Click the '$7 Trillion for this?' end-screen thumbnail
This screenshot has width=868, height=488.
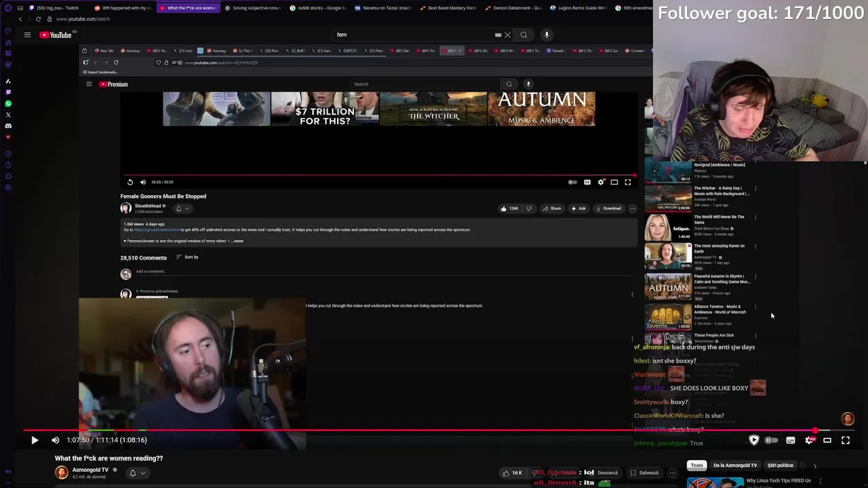(325, 109)
